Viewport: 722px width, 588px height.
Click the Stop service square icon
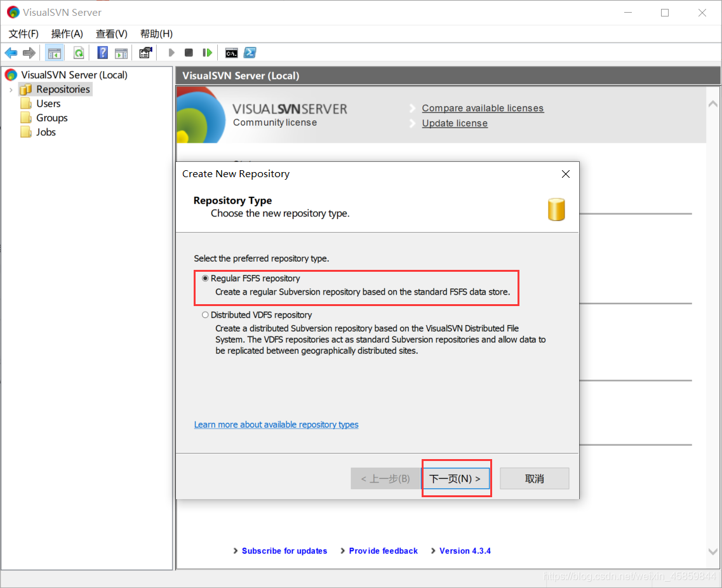189,53
